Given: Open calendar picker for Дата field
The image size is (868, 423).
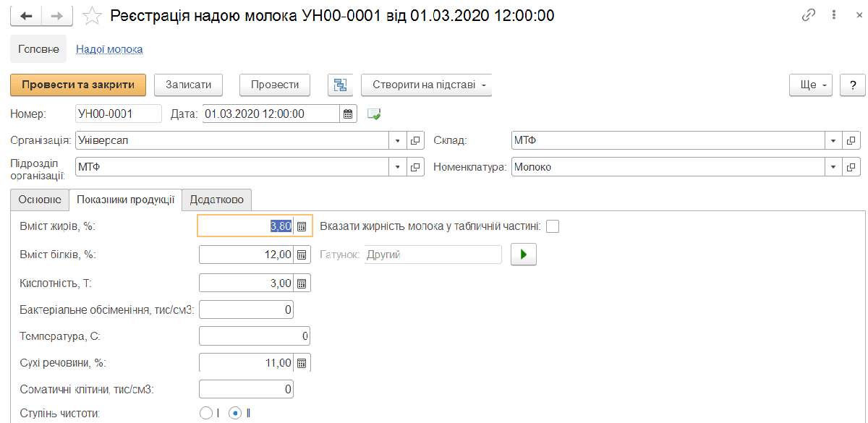Looking at the screenshot, I should (348, 114).
